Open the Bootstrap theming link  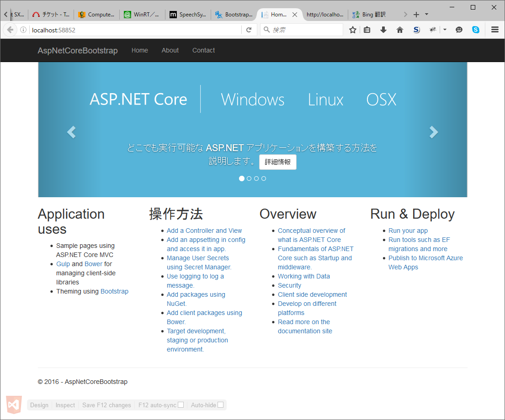[114, 291]
